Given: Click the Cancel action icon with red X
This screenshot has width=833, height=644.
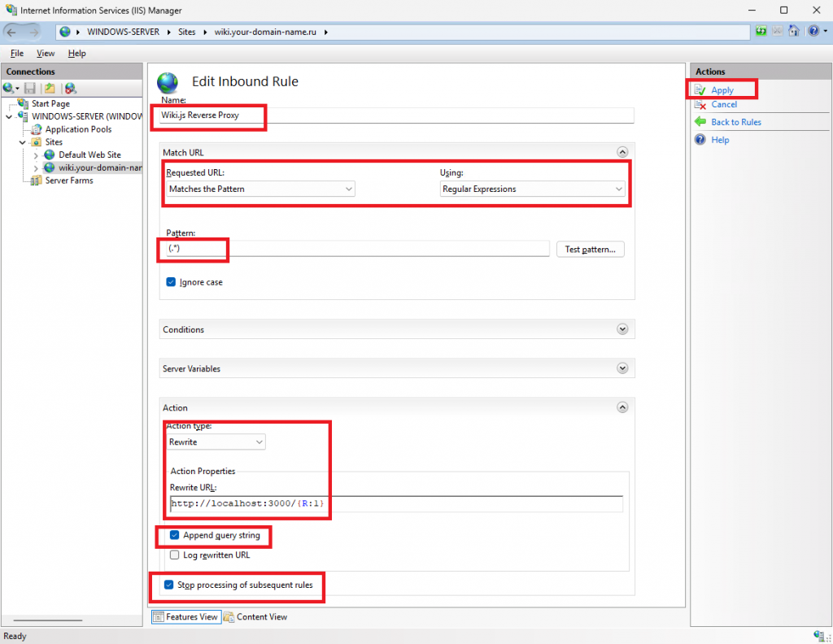Looking at the screenshot, I should 700,105.
